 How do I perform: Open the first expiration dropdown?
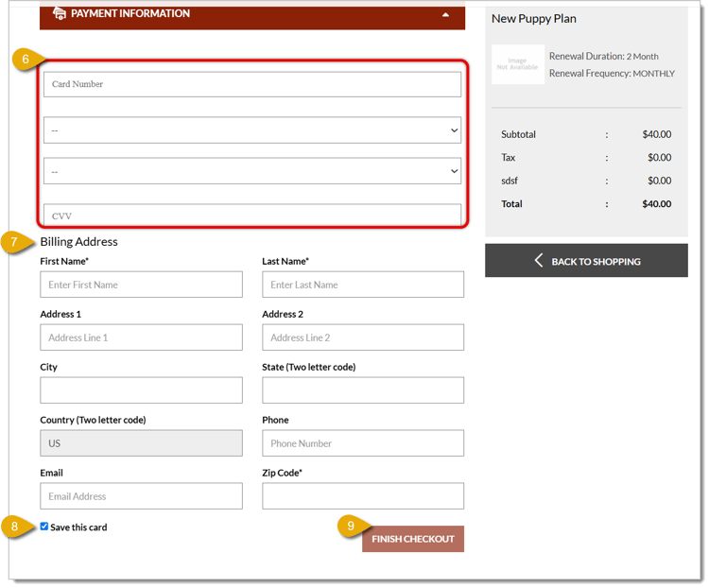pos(251,130)
